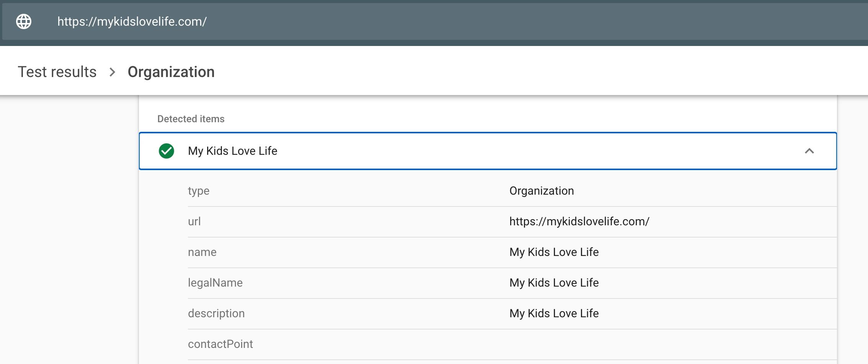Select the name property label

coord(202,252)
